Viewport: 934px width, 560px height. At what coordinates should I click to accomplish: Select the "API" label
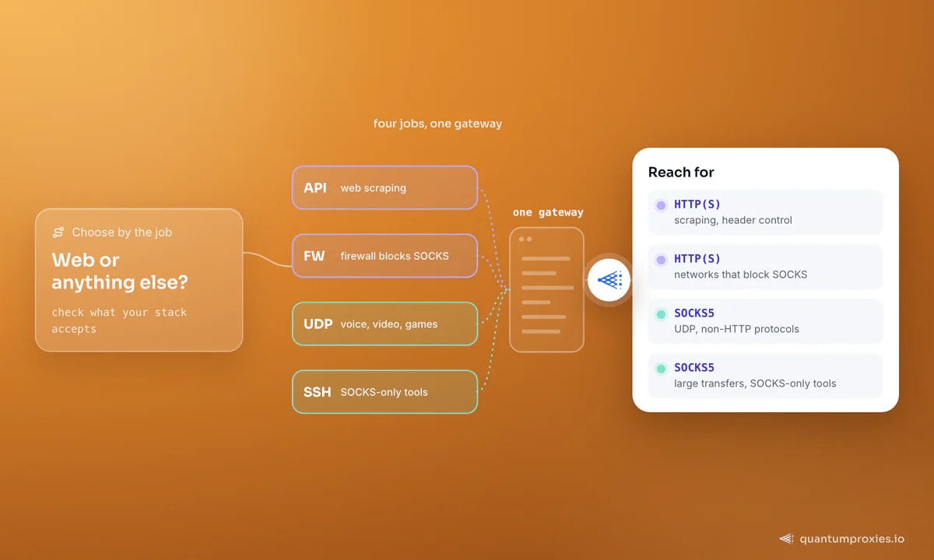click(315, 187)
